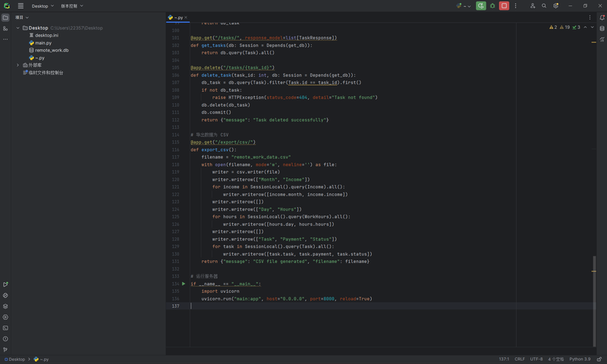
Task: Collapse the Desktop root folder
Action: [17, 28]
